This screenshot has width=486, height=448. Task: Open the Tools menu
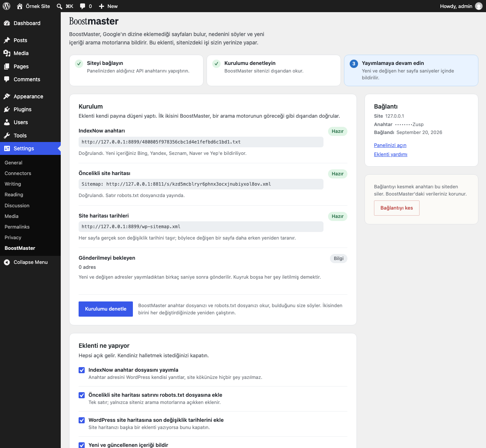point(30,136)
